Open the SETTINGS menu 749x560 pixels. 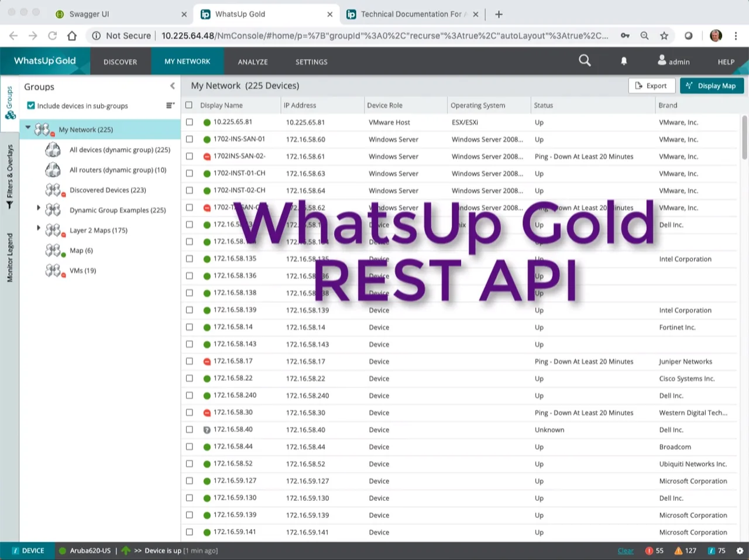[311, 61]
